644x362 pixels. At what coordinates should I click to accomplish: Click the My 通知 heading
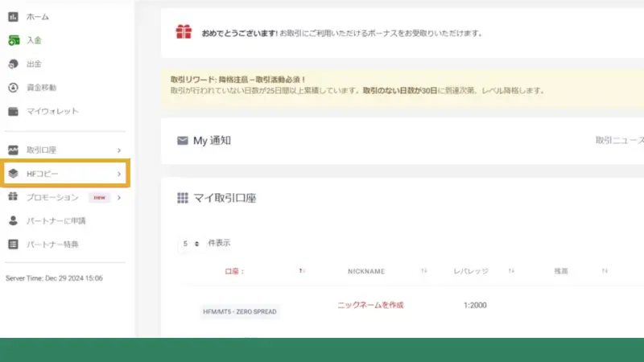tap(212, 141)
